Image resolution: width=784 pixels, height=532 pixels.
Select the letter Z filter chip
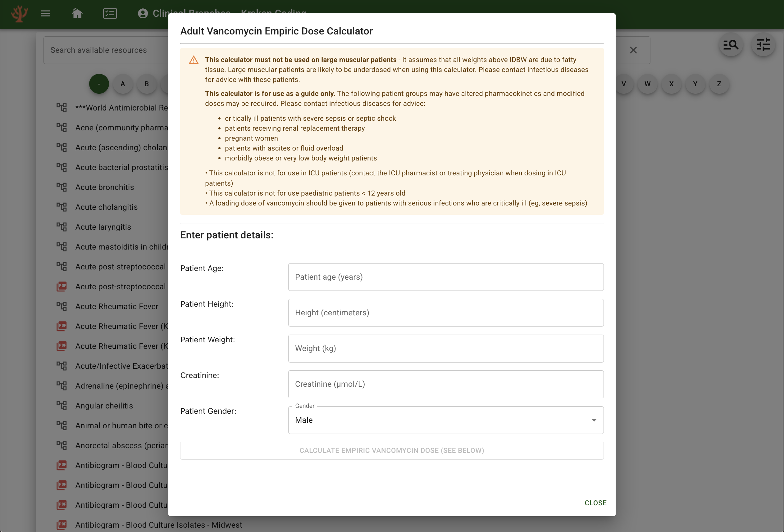tap(718, 84)
